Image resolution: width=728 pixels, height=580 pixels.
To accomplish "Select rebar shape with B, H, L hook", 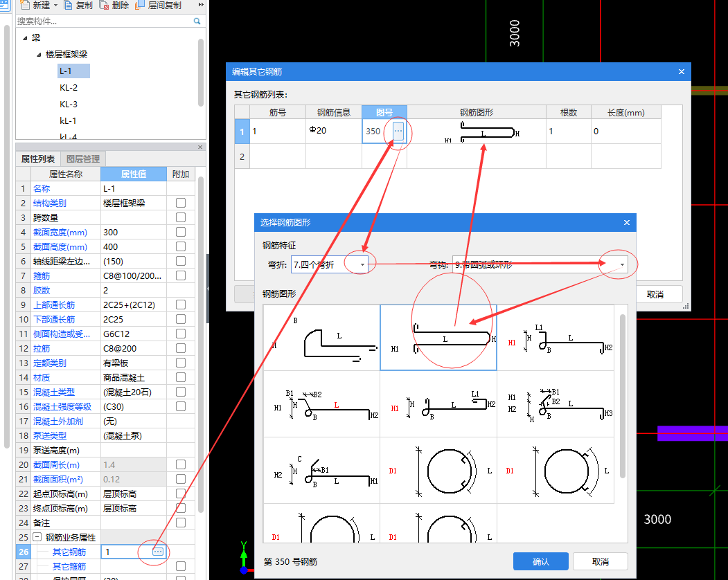I will [x=322, y=337].
